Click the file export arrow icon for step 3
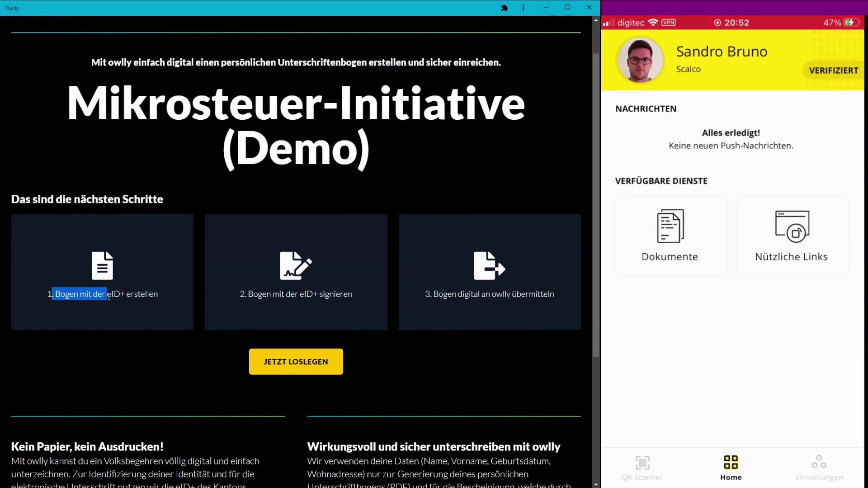Image resolution: width=868 pixels, height=488 pixels. tap(490, 265)
